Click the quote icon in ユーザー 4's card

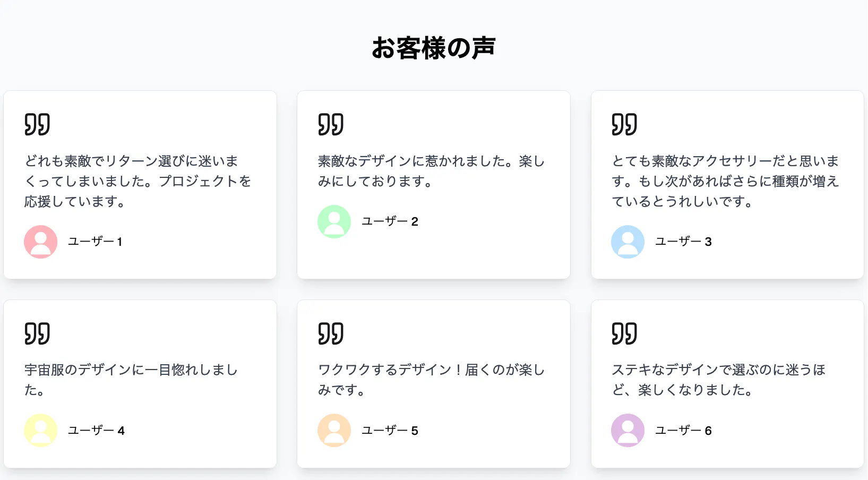37,333
